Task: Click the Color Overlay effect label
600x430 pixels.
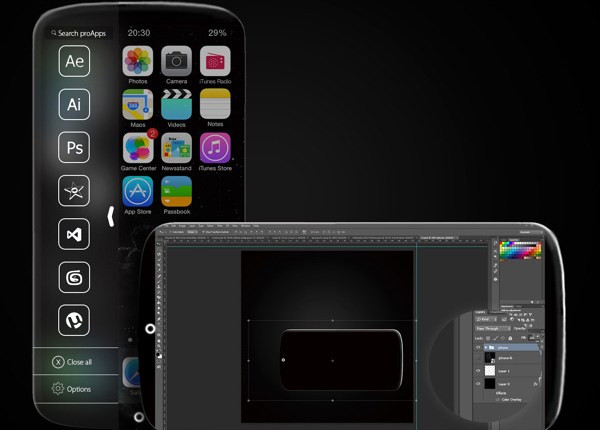Action: (512, 399)
